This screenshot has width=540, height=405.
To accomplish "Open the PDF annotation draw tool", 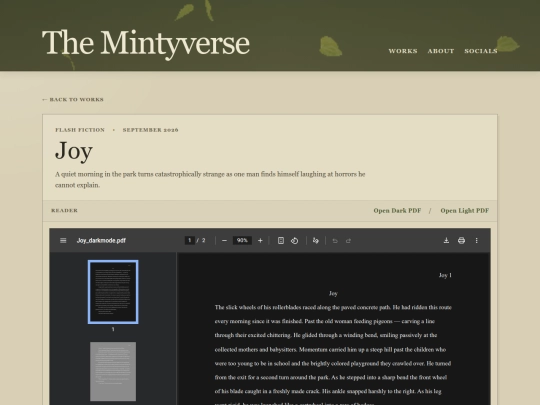I will click(x=315, y=240).
